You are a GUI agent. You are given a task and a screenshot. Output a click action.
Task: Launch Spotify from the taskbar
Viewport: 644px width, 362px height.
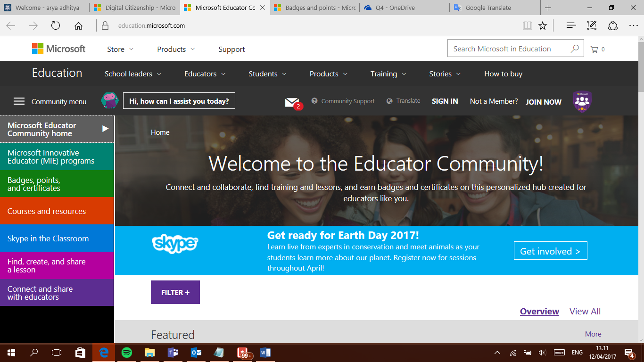point(126,353)
